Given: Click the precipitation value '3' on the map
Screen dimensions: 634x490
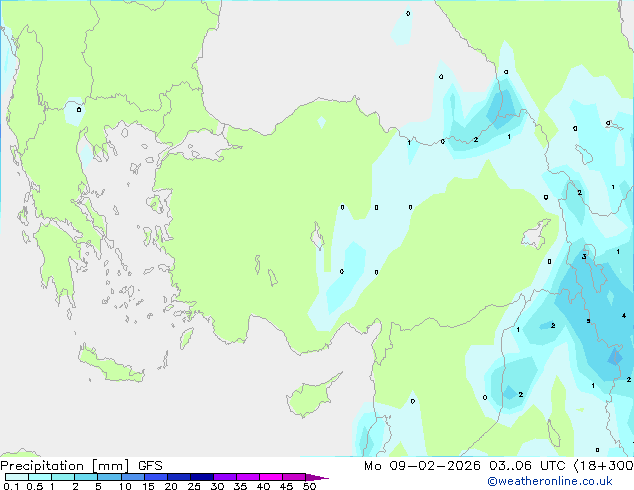Looking at the screenshot, I should point(584,257).
